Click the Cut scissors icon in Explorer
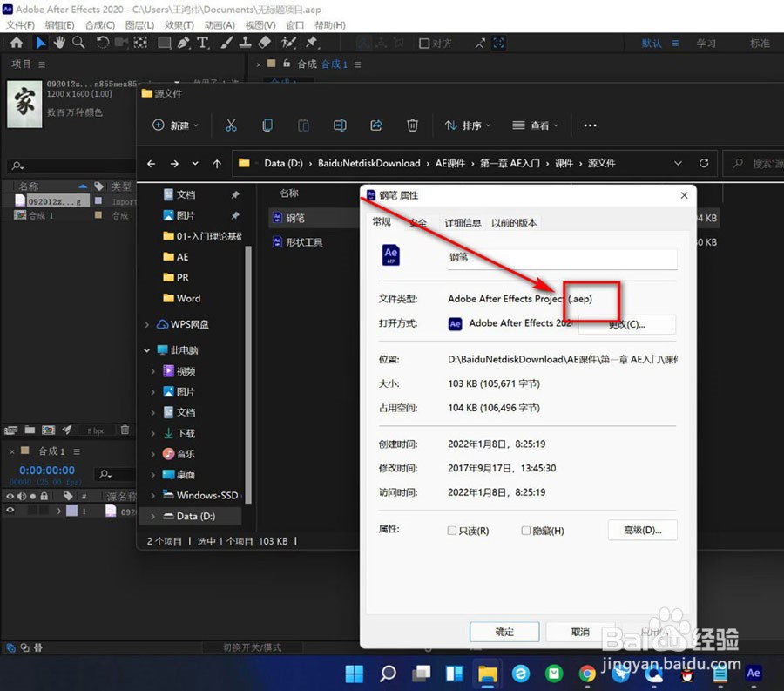 (231, 125)
